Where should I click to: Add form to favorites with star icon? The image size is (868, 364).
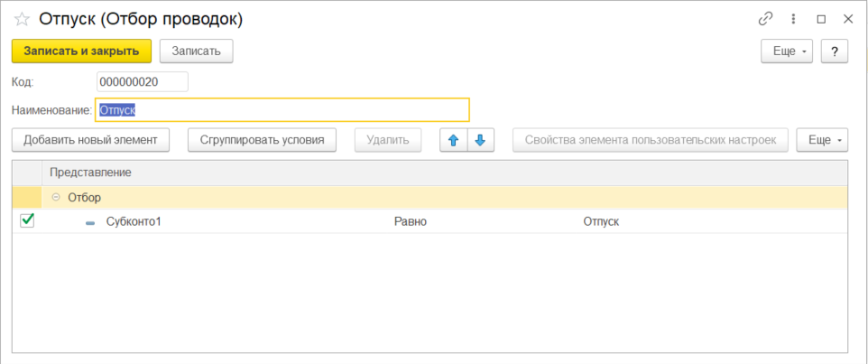click(x=21, y=18)
